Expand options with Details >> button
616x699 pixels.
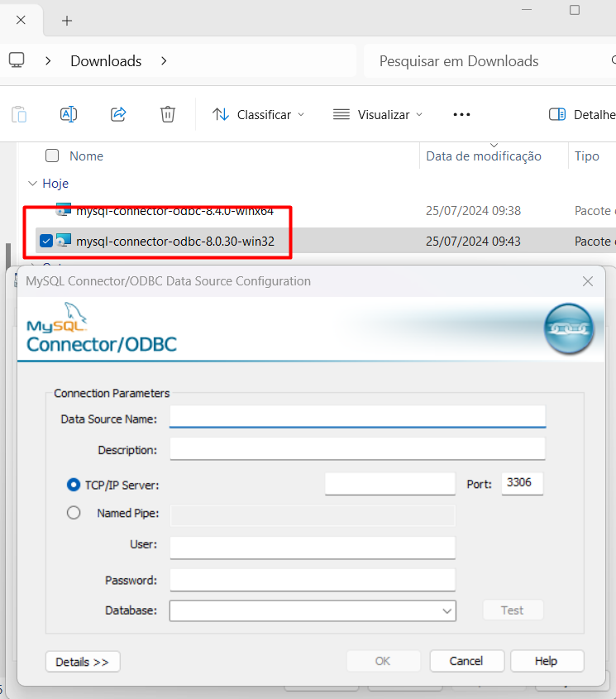click(x=83, y=662)
